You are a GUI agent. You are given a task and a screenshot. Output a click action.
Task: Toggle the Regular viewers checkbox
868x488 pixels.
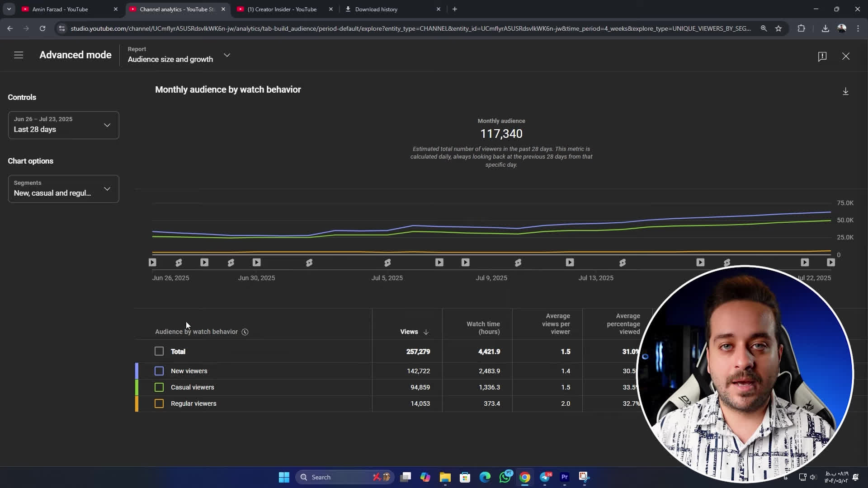coord(159,404)
